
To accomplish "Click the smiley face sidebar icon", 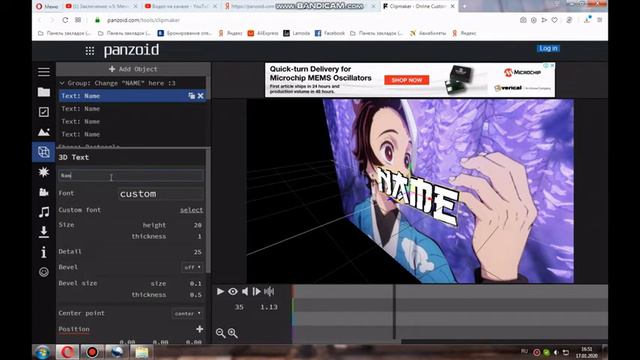I will pyautogui.click(x=44, y=272).
